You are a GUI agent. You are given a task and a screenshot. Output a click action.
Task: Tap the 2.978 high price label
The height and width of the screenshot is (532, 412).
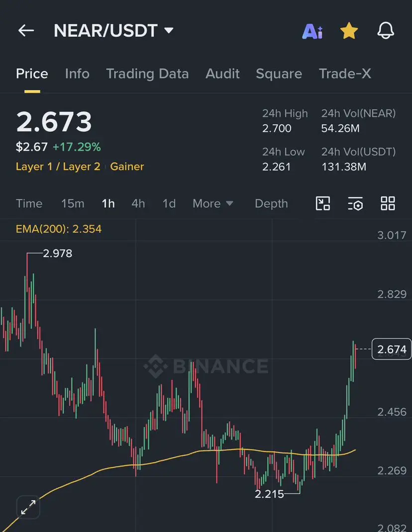57,254
